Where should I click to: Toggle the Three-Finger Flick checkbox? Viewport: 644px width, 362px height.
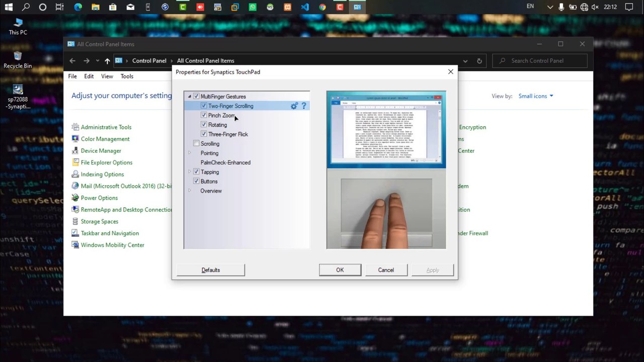[x=204, y=134]
